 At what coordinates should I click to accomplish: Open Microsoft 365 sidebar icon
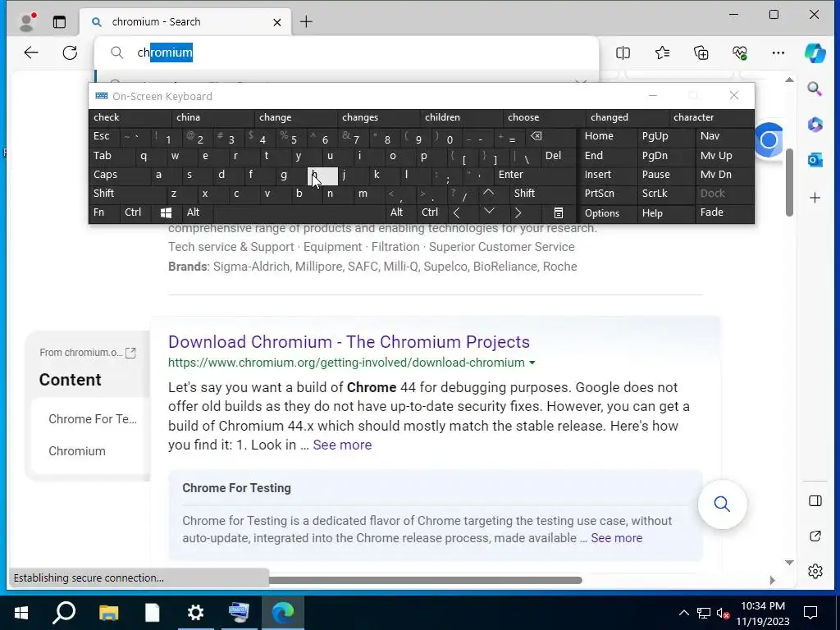(x=815, y=125)
